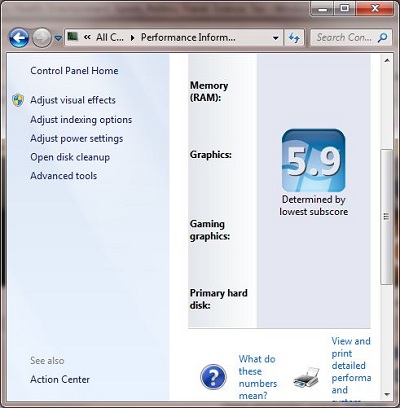Click the greyed-out Forward arrow button
This screenshot has width=400, height=408.
(42, 38)
